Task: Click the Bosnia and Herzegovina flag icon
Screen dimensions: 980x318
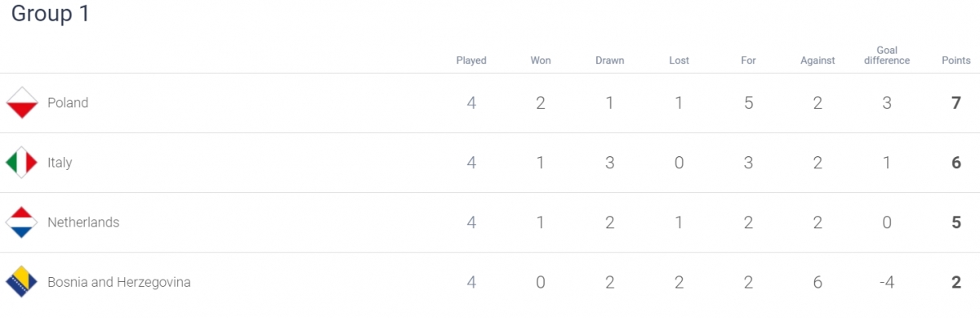Action: point(22,282)
